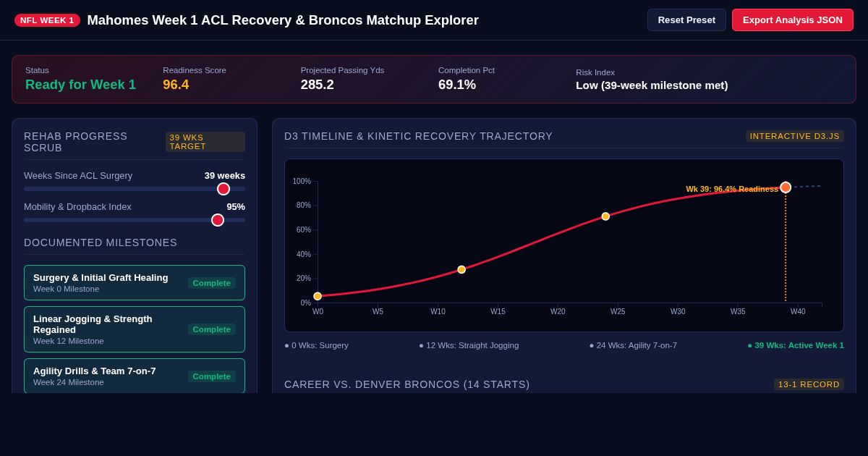Open the Surgery & Initial Graft Healing milestone

pyautogui.click(x=135, y=282)
